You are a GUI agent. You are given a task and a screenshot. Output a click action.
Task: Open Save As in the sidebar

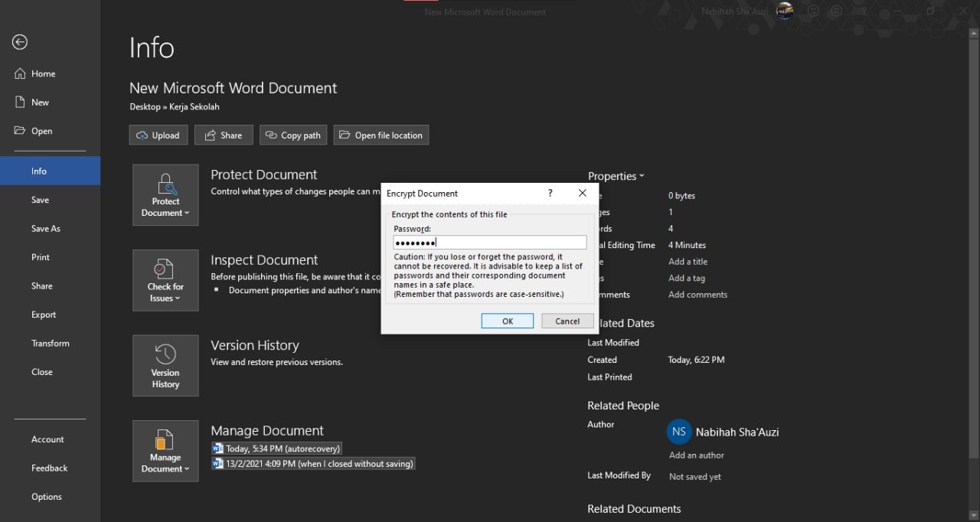pyautogui.click(x=50, y=228)
